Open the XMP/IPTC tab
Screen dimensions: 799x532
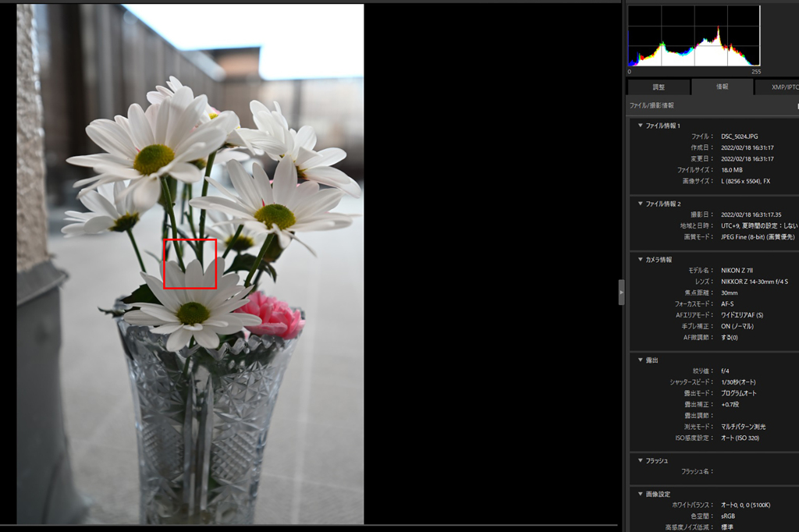(x=780, y=87)
